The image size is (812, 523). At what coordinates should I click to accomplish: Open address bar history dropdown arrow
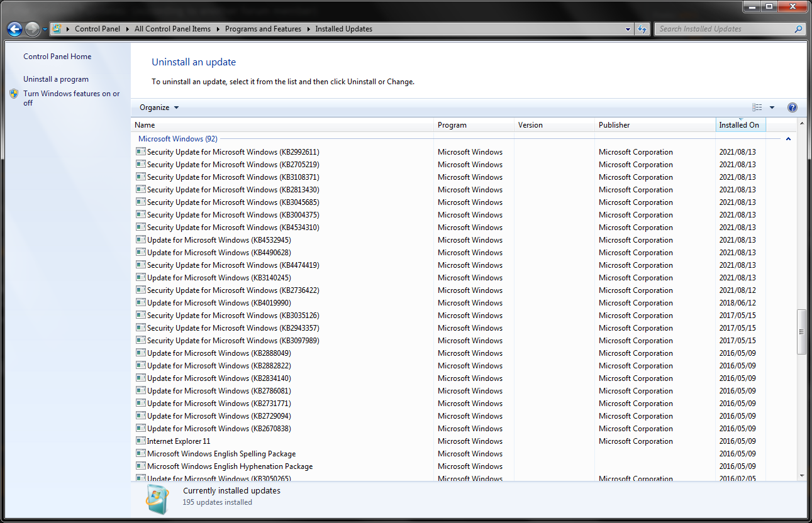(x=628, y=29)
